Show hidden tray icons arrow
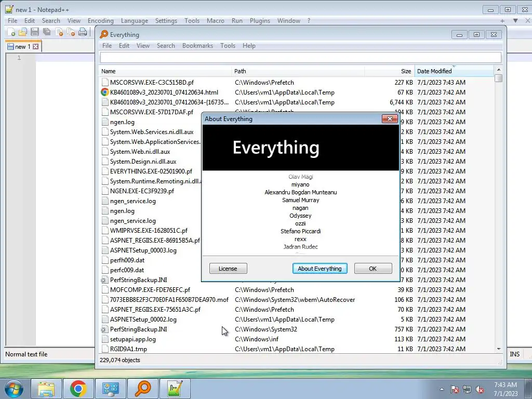The image size is (532, 399). [x=442, y=389]
